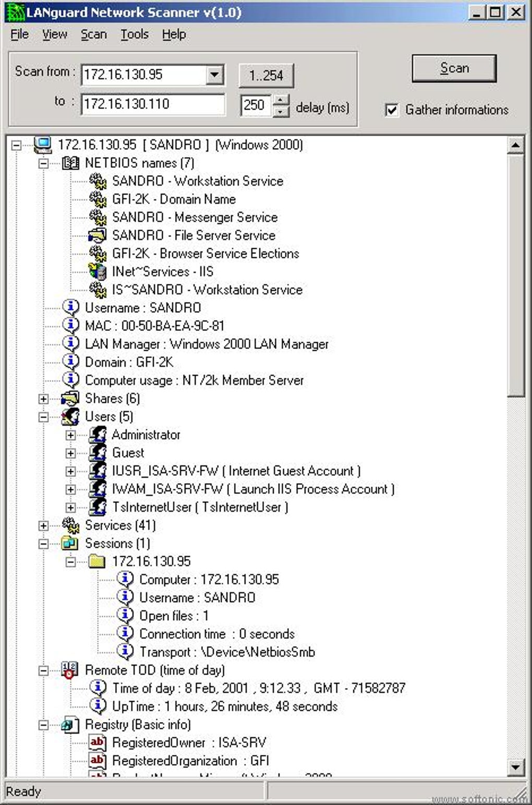This screenshot has width=532, height=805.
Task: Click the NETBIOS names book icon
Action: 70,163
